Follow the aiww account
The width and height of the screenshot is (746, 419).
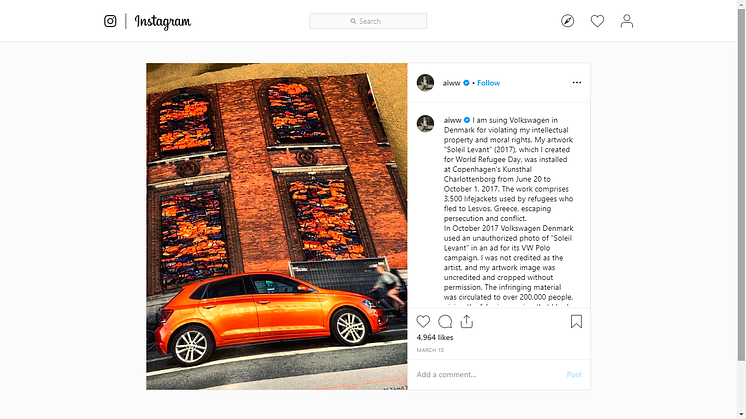(489, 83)
